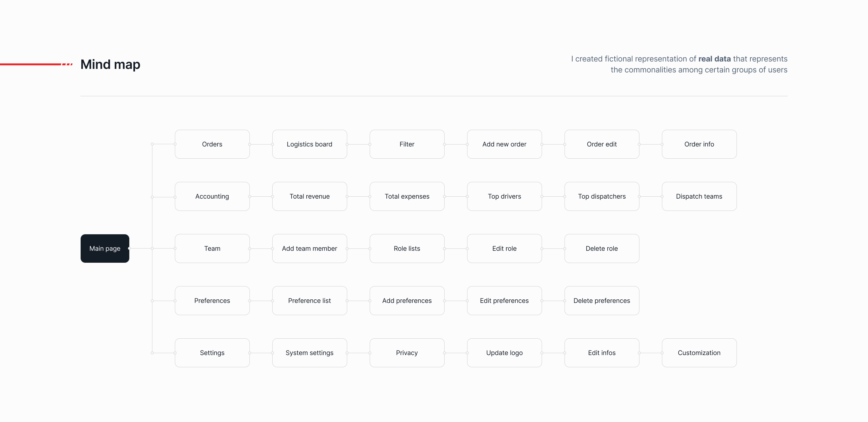The width and height of the screenshot is (868, 422).
Task: Open the Settings node
Action: point(212,352)
